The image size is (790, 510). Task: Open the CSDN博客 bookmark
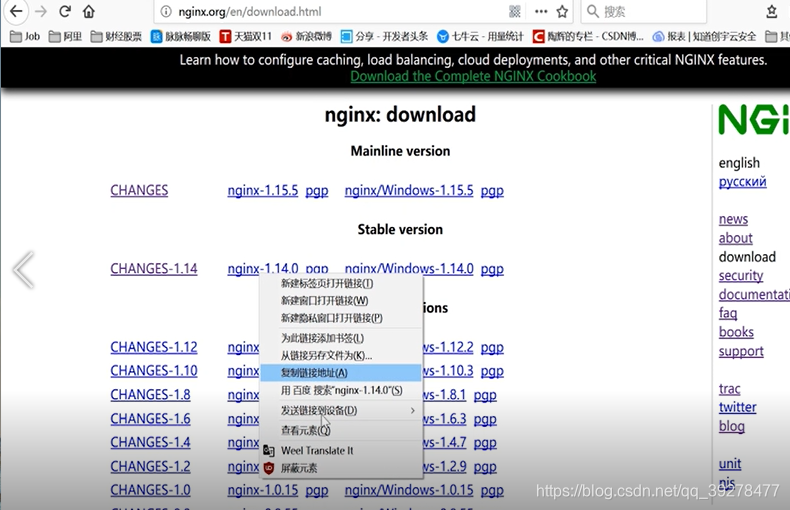(x=588, y=36)
